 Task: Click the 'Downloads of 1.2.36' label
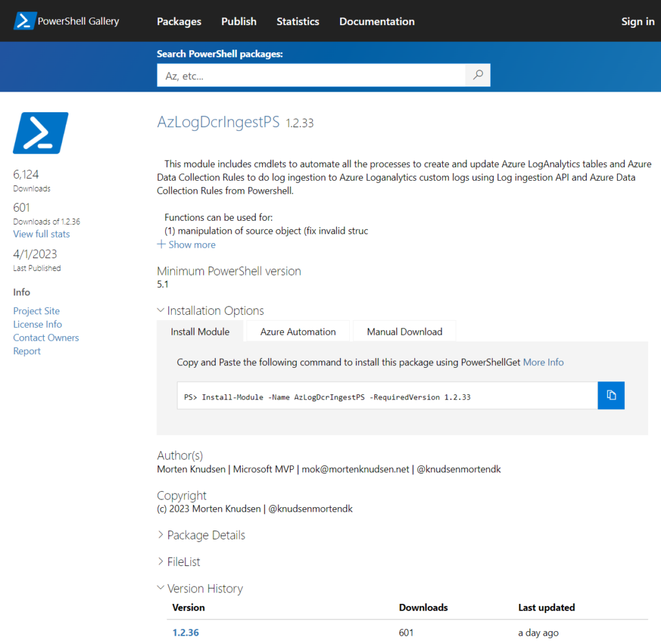pos(46,221)
